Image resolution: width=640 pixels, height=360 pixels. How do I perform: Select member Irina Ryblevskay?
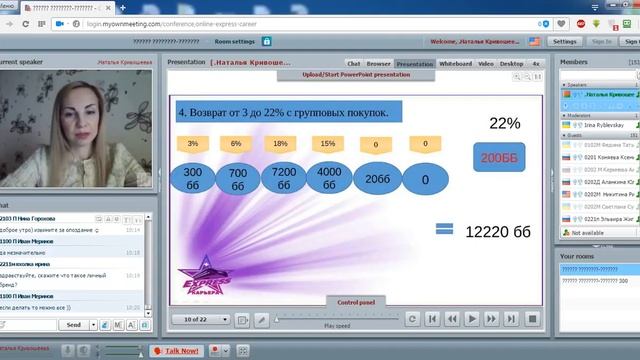(x=600, y=125)
